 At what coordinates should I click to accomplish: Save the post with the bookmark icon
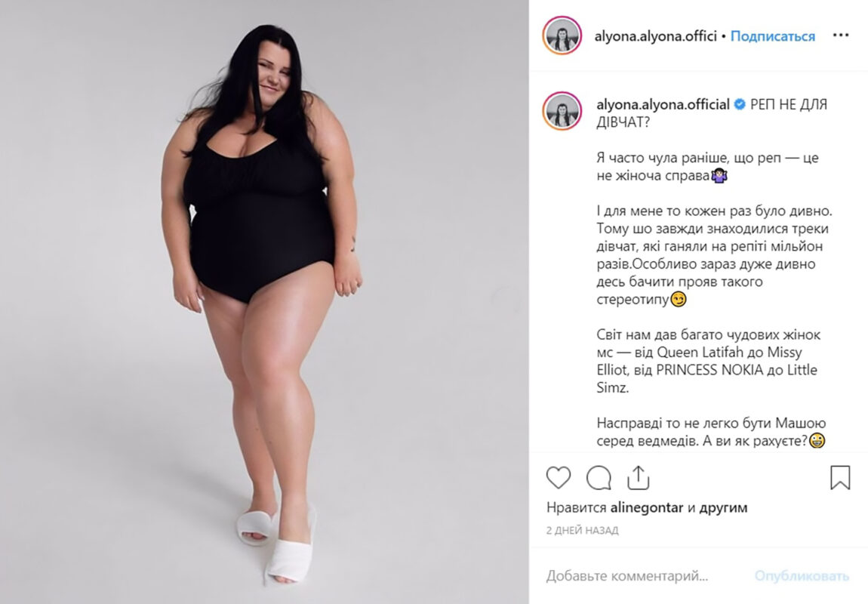840,477
